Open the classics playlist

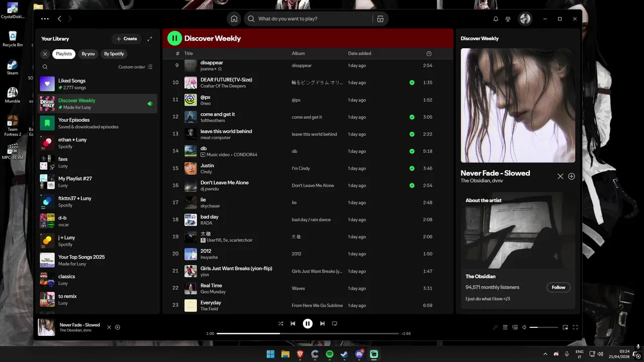point(98,280)
